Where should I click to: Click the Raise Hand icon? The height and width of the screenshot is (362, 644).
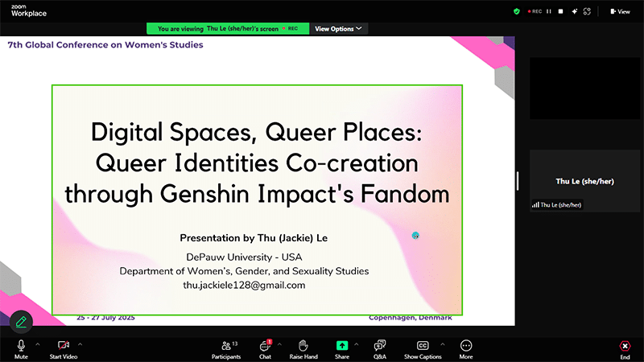[303, 345]
